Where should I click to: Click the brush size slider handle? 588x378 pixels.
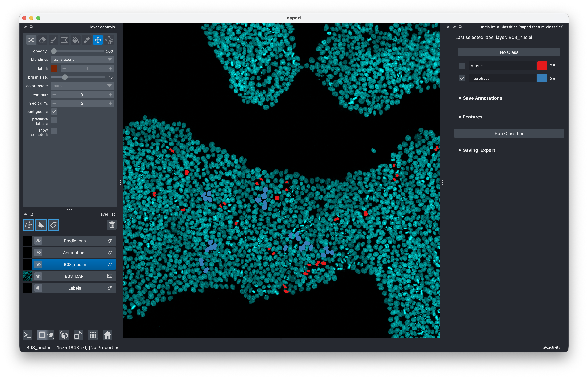[x=65, y=77]
